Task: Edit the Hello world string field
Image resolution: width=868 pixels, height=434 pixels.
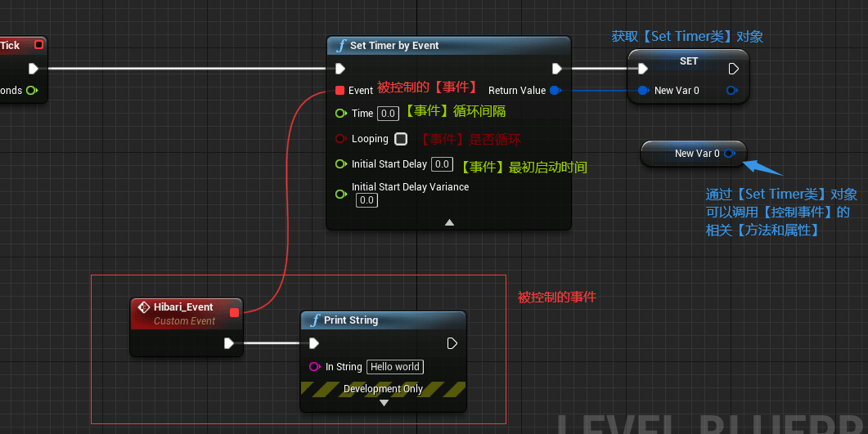Action: (x=395, y=366)
